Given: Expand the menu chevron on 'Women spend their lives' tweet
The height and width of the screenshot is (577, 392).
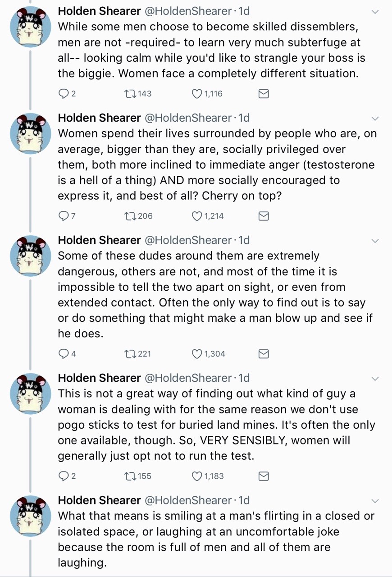Looking at the screenshot, I should click(375, 119).
